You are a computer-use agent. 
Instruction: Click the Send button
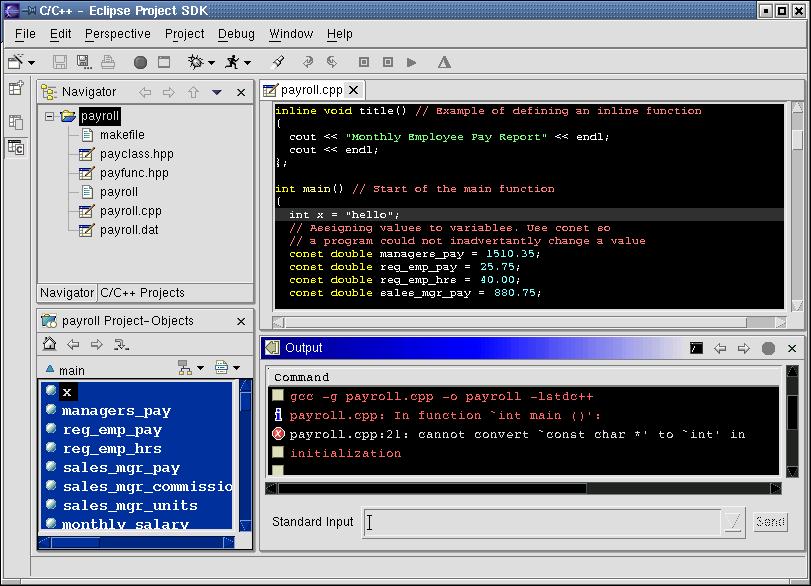[769, 522]
